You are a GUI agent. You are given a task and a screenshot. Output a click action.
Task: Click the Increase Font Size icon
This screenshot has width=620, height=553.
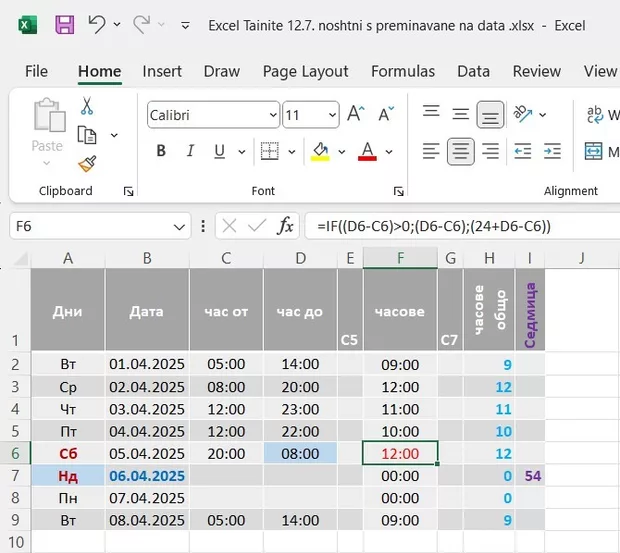[356, 115]
